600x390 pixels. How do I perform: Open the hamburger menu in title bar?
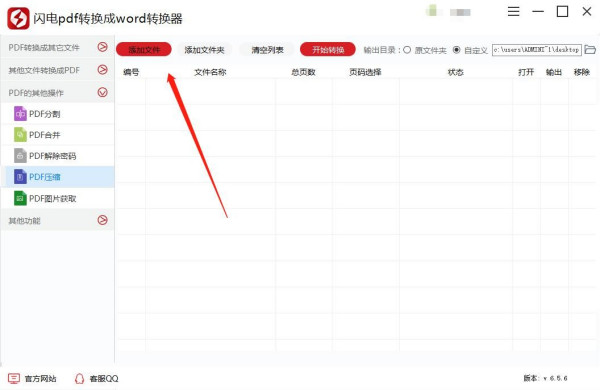point(514,11)
